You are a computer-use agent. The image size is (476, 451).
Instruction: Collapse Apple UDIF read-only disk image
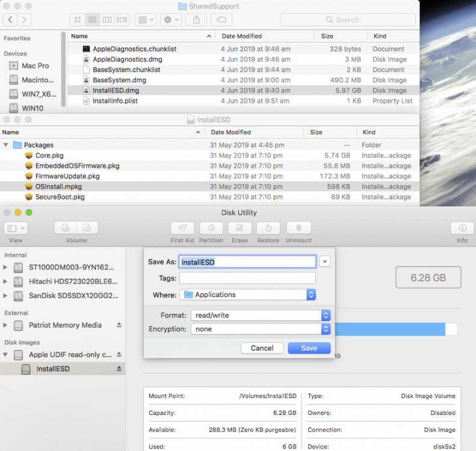tap(5, 355)
